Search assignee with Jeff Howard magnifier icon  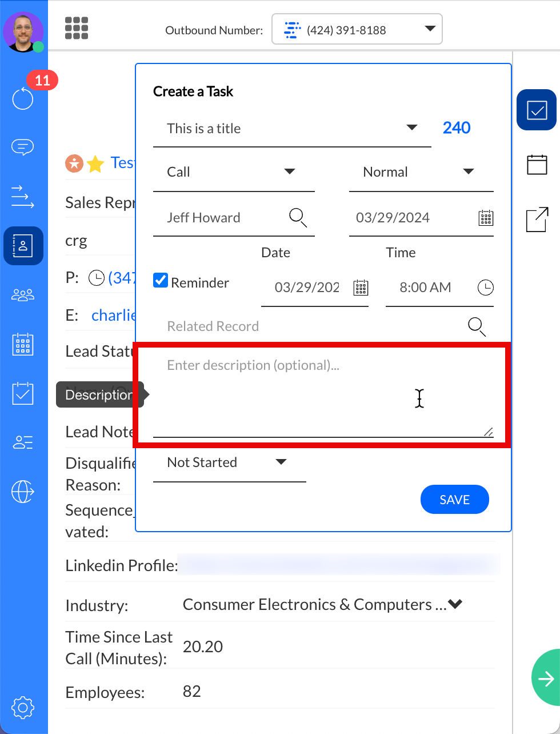[298, 218]
